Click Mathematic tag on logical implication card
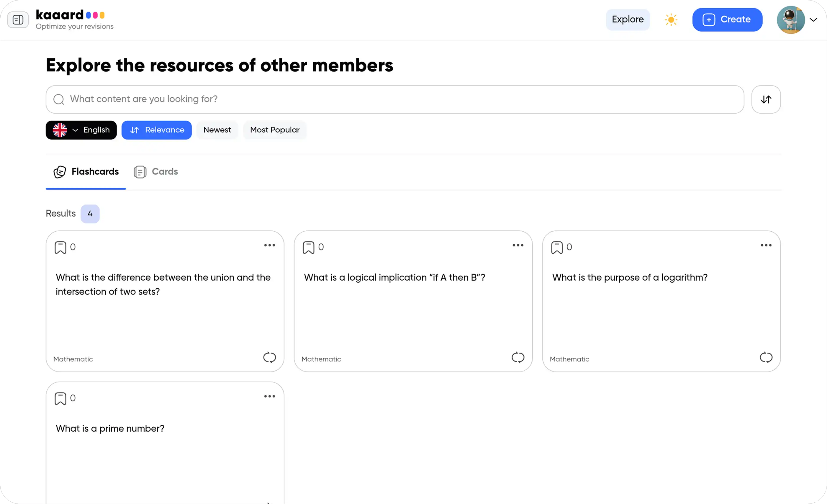The height and width of the screenshot is (504, 827). (x=321, y=359)
